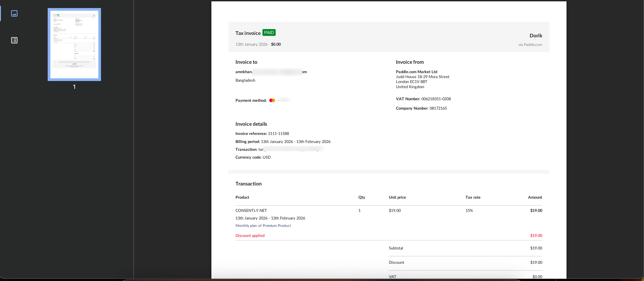This screenshot has height=281, width=644.
Task: Select the page 1 thumbnail
Action: [x=74, y=45]
